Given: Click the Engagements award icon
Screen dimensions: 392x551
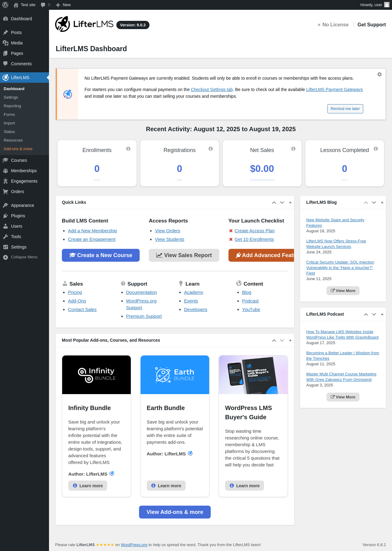Looking at the screenshot, I should click(x=6, y=181).
